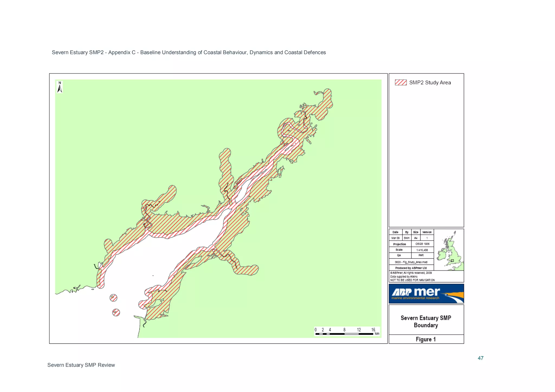Click the 'Size' header cell
Viewport: 555px width, 392px height.
click(415, 232)
